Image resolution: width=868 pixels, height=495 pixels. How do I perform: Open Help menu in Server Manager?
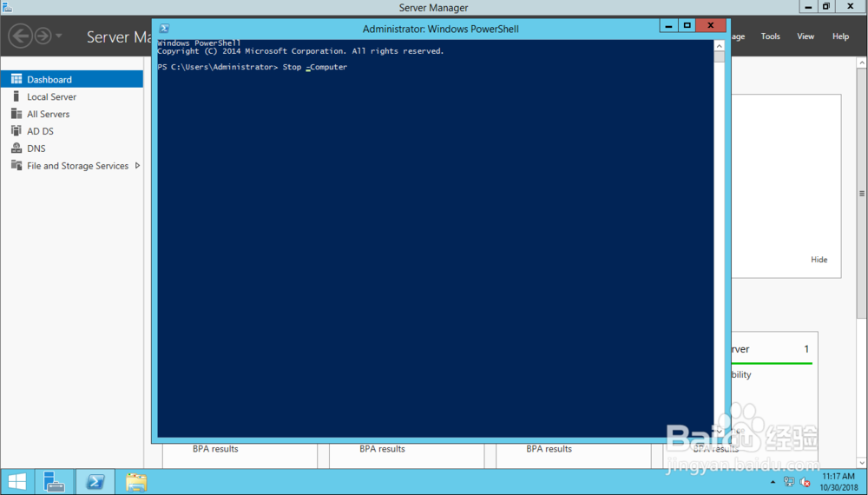pyautogui.click(x=840, y=36)
